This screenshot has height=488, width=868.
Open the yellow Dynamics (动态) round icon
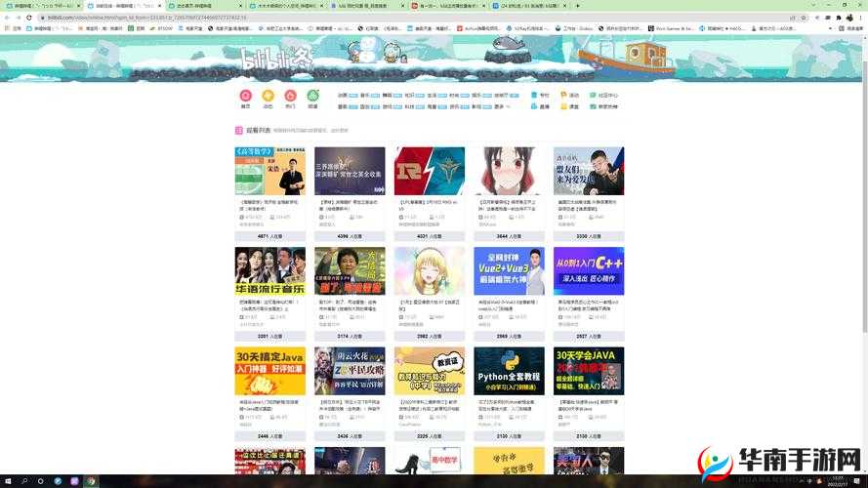point(268,96)
